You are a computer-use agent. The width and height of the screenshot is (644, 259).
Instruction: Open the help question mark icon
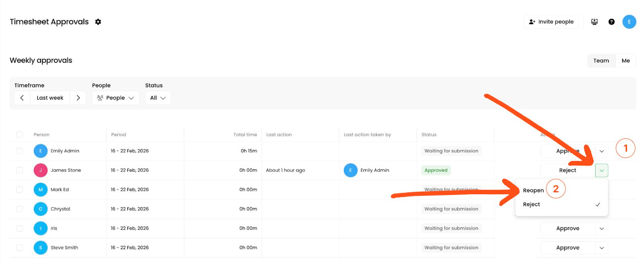point(611,22)
